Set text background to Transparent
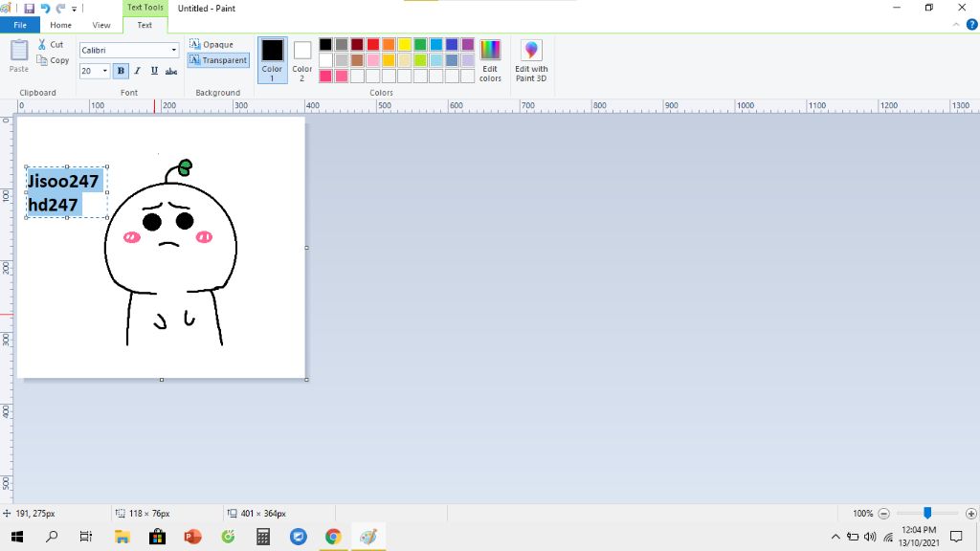 (218, 60)
